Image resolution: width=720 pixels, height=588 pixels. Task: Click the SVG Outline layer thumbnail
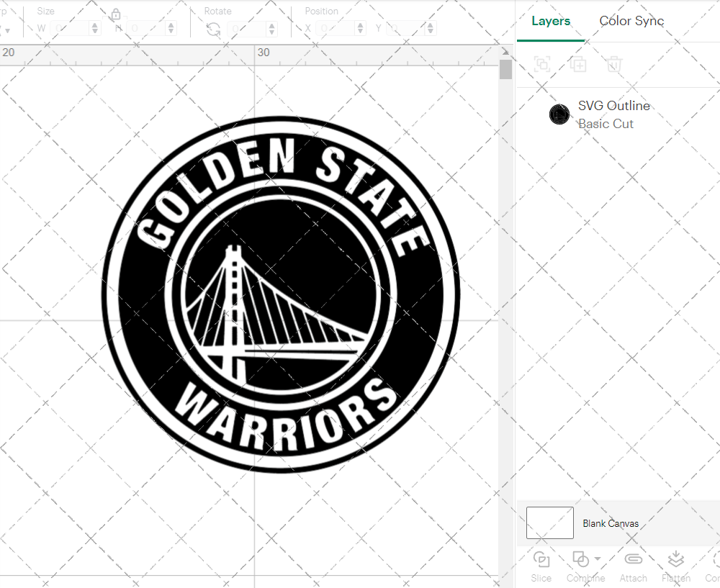pos(559,114)
